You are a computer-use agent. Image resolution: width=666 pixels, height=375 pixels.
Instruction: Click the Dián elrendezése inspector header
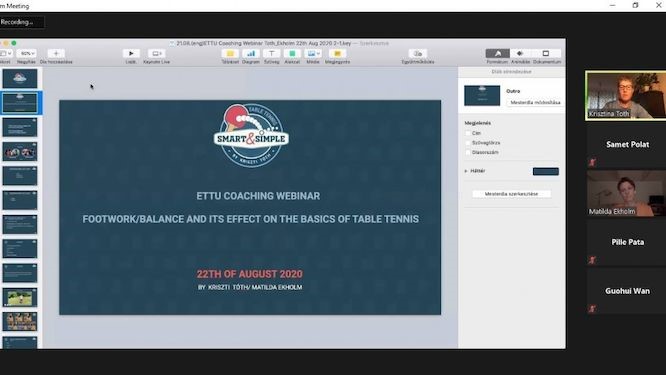[511, 72]
